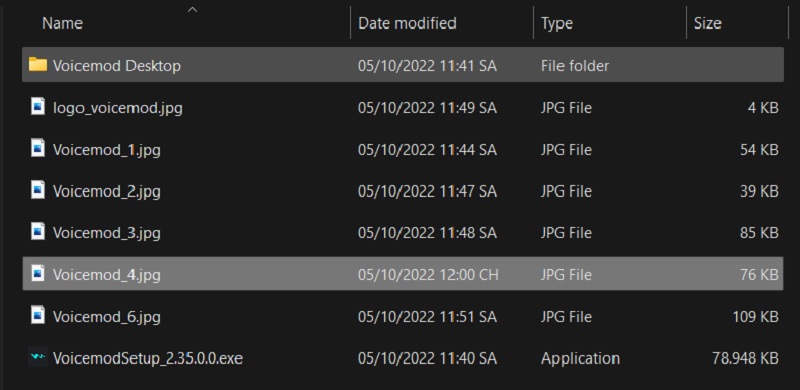Select the Voicemod_1.jpg image icon
This screenshot has width=800, height=390.
[38, 149]
